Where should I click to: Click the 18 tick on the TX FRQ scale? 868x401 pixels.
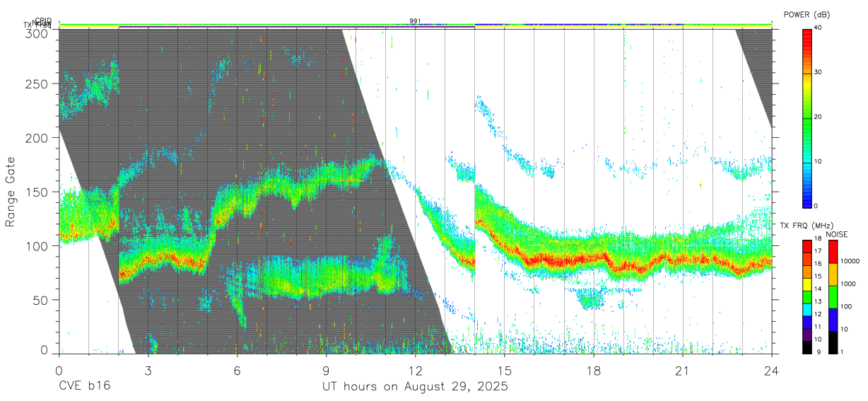tap(818, 240)
